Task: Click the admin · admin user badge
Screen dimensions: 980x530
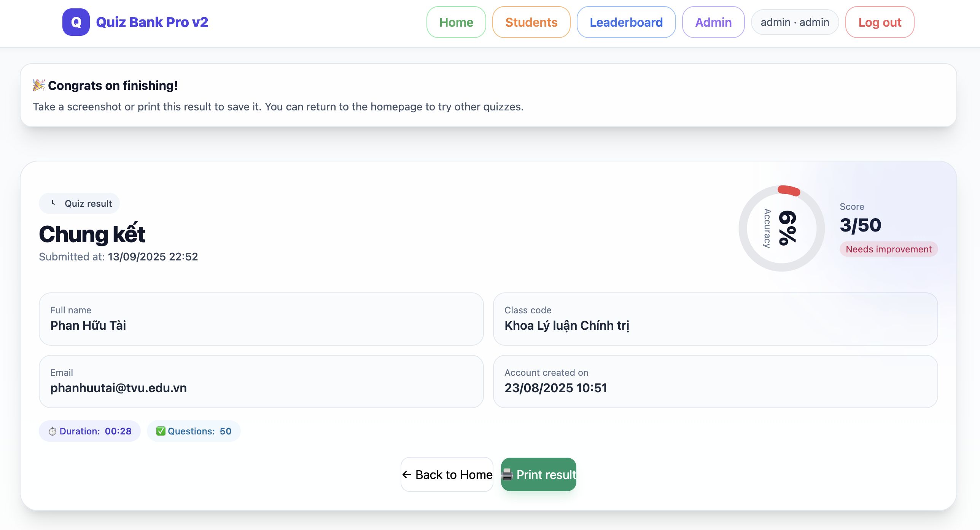Action: (794, 22)
